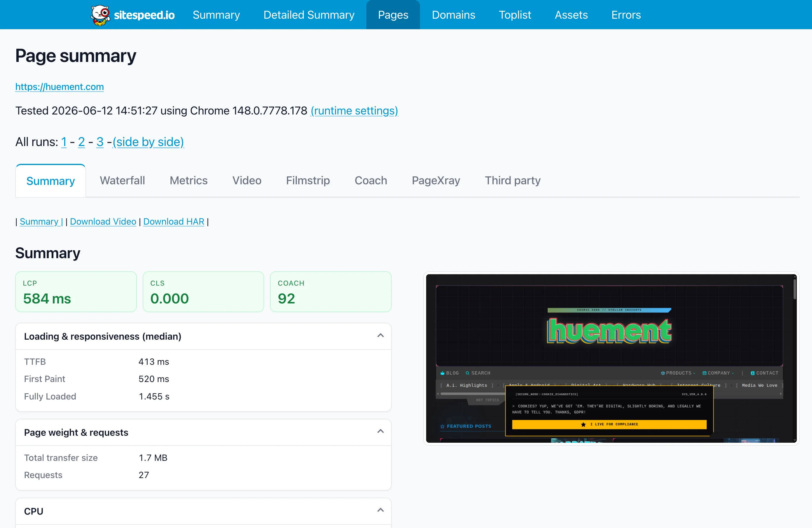Click the CLS 0.000 card
The width and height of the screenshot is (812, 528).
coord(203,292)
